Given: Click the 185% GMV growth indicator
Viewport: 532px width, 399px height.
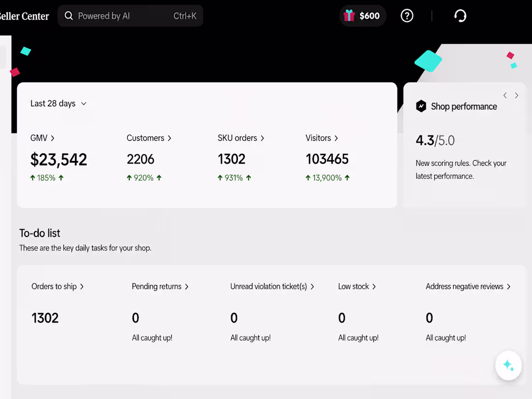Looking at the screenshot, I should coord(47,178).
